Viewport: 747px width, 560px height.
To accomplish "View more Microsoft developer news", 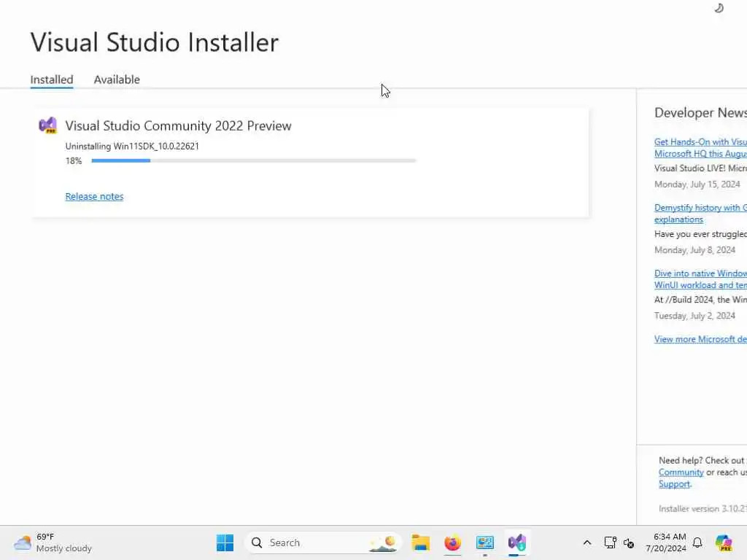I will tap(700, 339).
